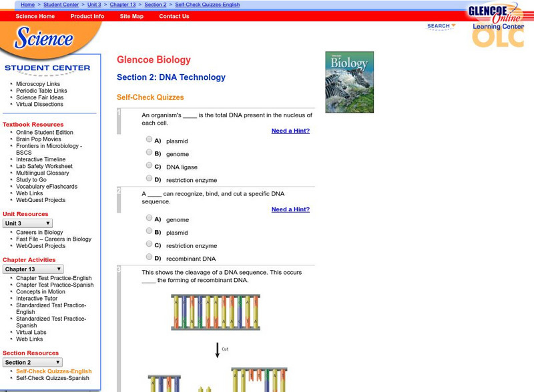Select answer A genome for question 2
Screen dimensions: 534x392
(149, 218)
